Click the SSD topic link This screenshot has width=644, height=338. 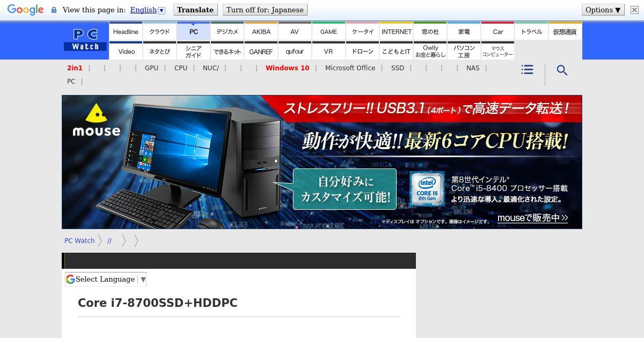[x=398, y=68]
